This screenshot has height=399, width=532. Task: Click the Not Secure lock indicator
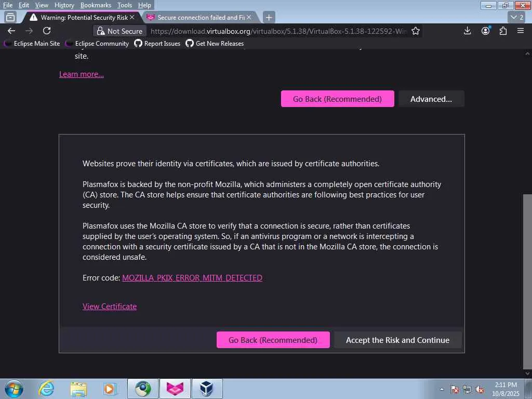tap(120, 31)
